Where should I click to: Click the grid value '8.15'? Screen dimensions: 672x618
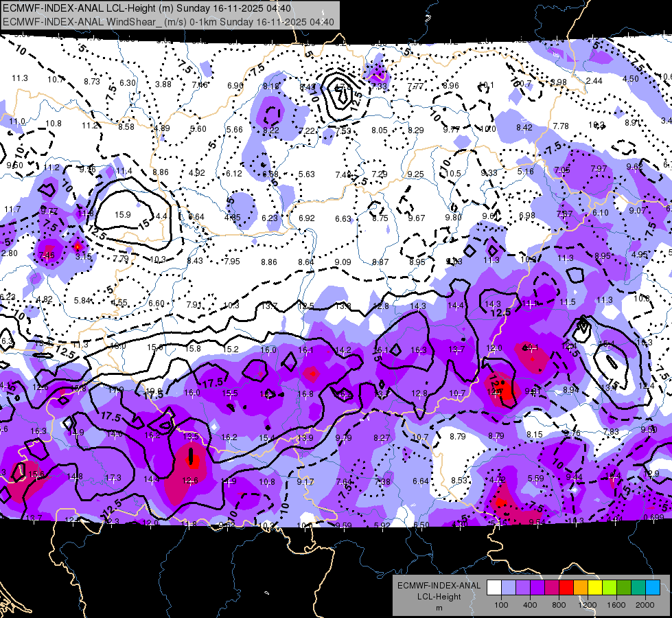(x=535, y=435)
